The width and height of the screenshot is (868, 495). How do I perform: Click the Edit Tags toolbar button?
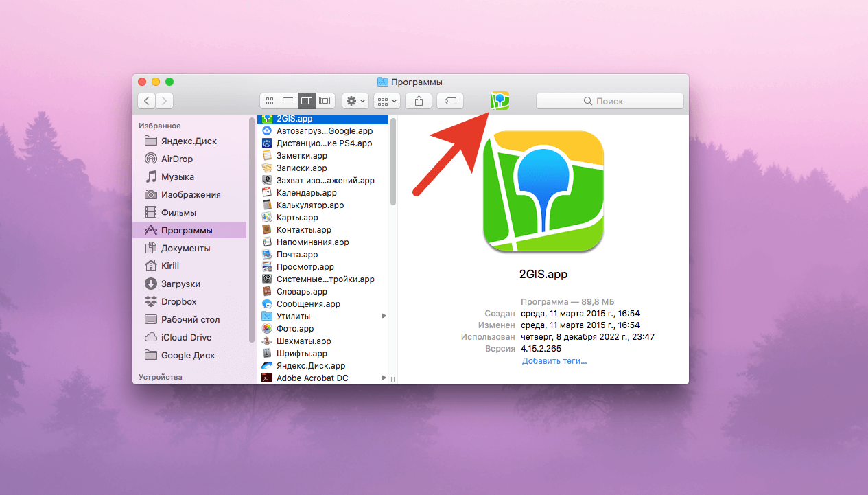pyautogui.click(x=450, y=101)
